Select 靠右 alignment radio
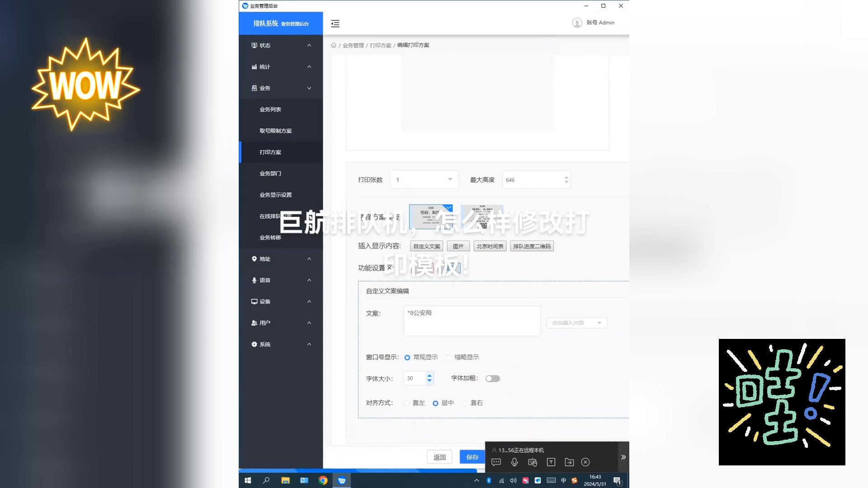868x488 pixels. (464, 403)
